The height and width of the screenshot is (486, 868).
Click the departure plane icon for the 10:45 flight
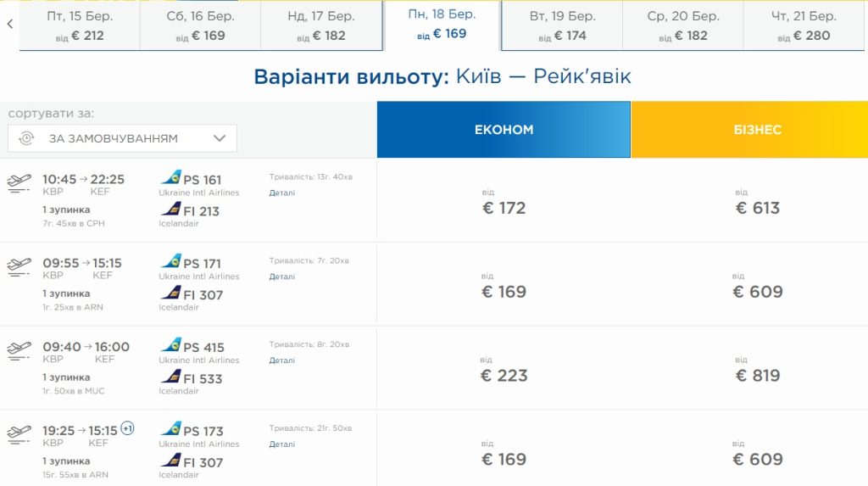19,182
